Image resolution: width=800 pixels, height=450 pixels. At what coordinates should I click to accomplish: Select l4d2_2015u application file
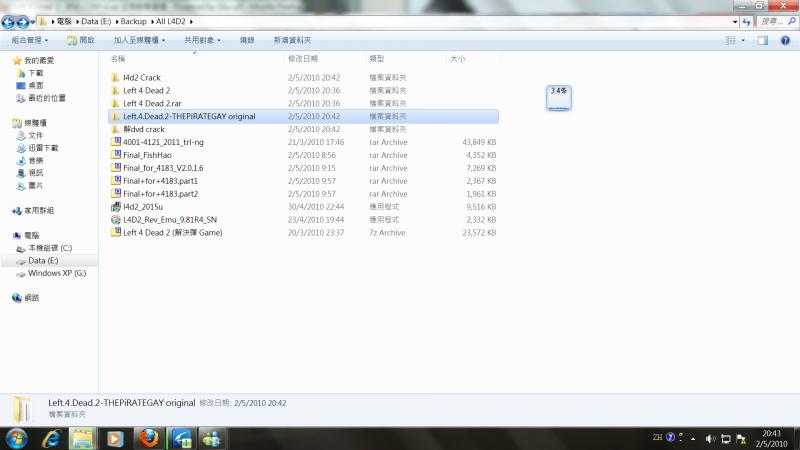[x=142, y=207]
